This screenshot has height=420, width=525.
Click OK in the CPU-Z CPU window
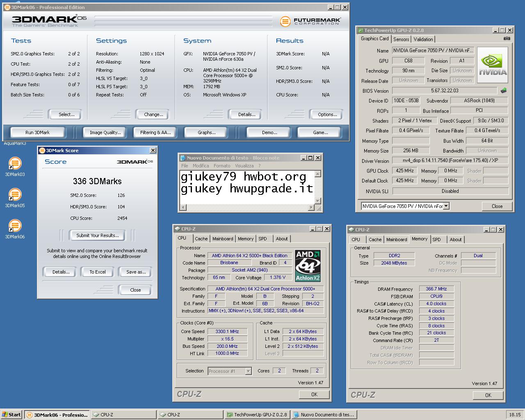pyautogui.click(x=314, y=395)
